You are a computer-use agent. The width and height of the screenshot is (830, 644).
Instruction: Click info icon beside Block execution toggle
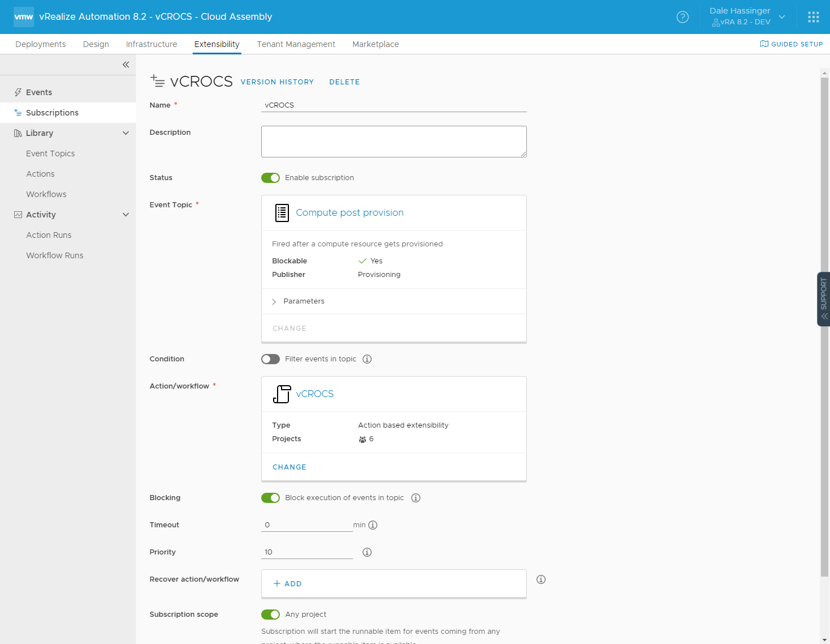click(416, 498)
